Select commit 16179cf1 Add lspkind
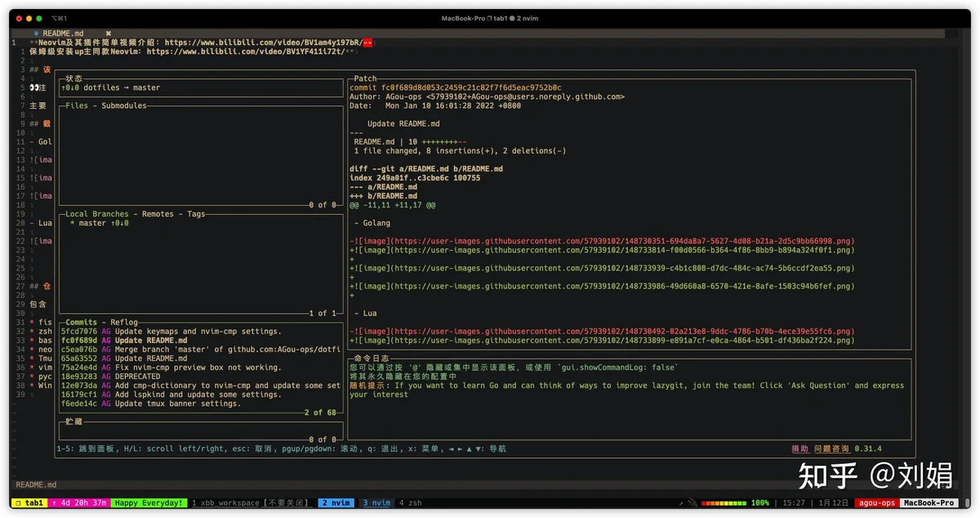The image size is (980, 518). [x=201, y=395]
